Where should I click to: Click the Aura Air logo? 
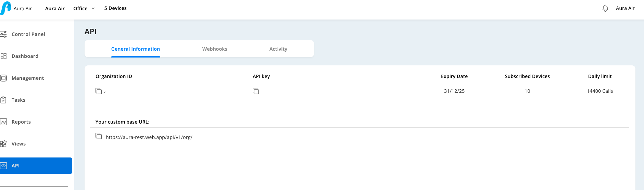coord(6,8)
